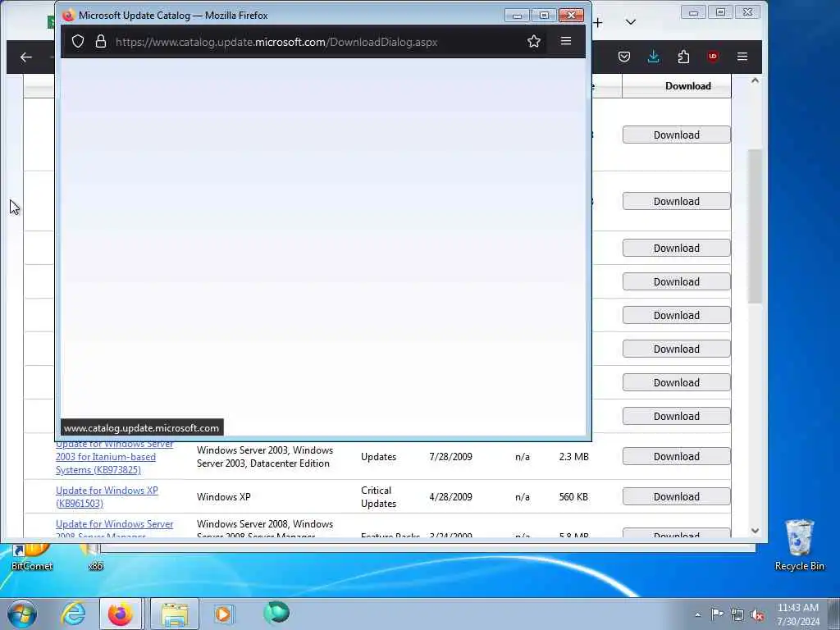The height and width of the screenshot is (630, 840).
Task: Go back in the main Firefox window
Action: point(26,57)
